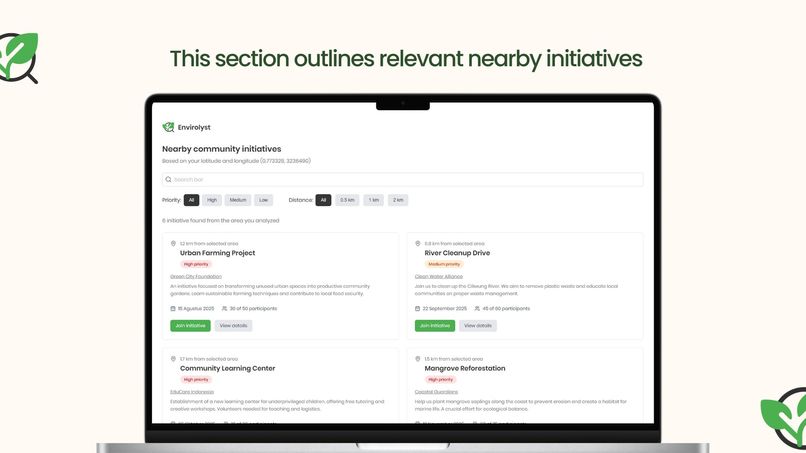Open the Clean Water Alliance link
This screenshot has height=453, width=806.
click(439, 277)
